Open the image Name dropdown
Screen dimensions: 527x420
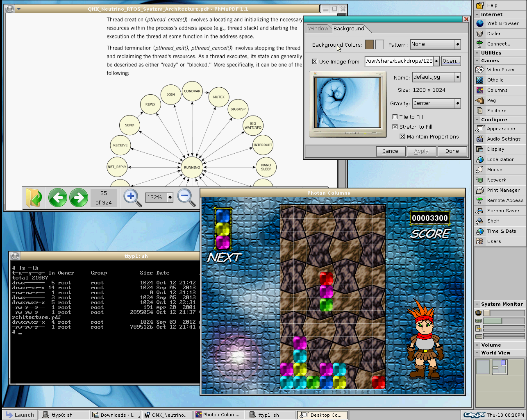point(458,77)
